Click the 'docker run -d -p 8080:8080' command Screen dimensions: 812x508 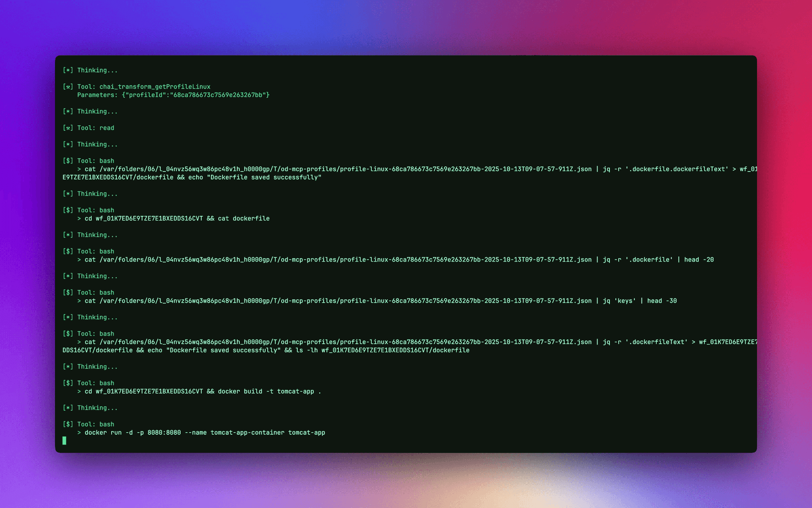tap(133, 433)
